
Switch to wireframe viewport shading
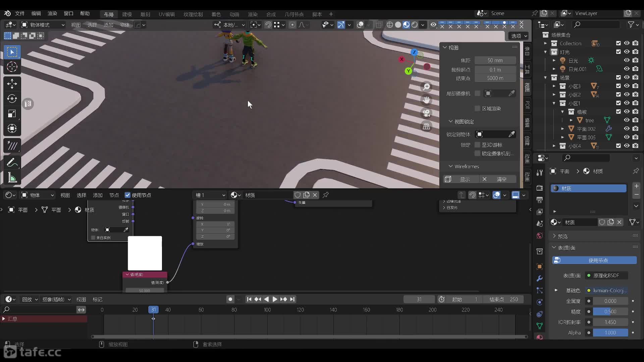(390, 25)
